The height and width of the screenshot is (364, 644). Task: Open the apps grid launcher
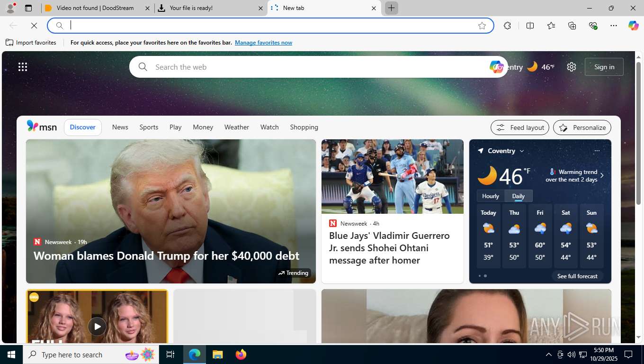23,67
